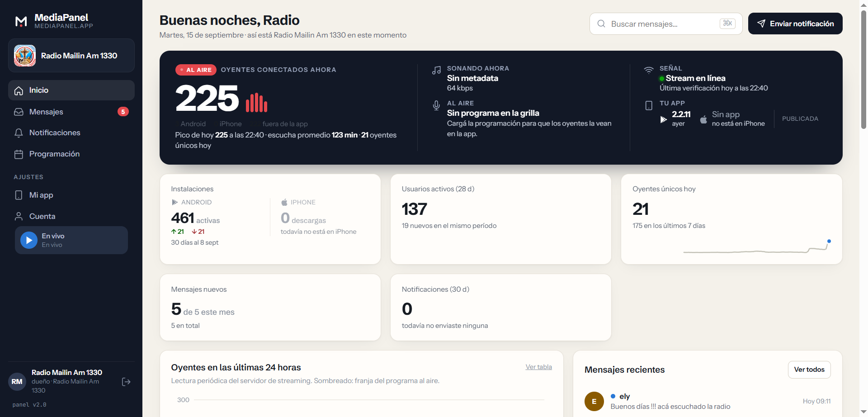868x417 pixels.
Task: Click the Google Play icon near version 2.2.11
Action: click(x=663, y=119)
